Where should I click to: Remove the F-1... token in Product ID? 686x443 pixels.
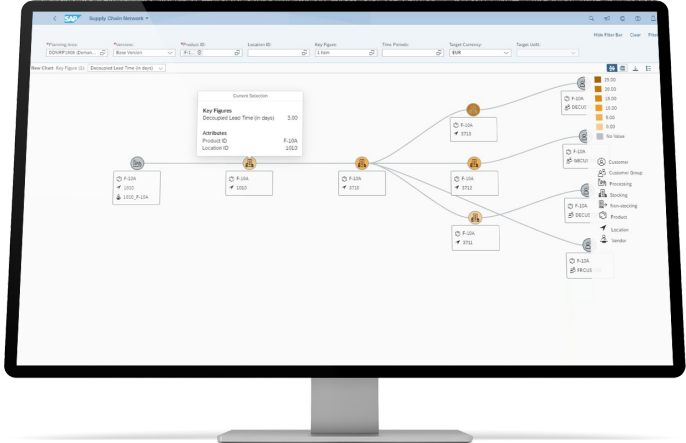[199, 52]
